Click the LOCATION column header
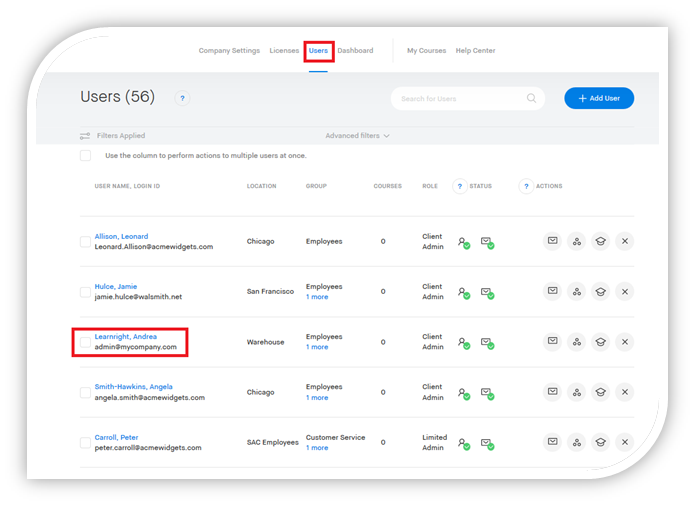This screenshot has height=506, width=695. 262,186
